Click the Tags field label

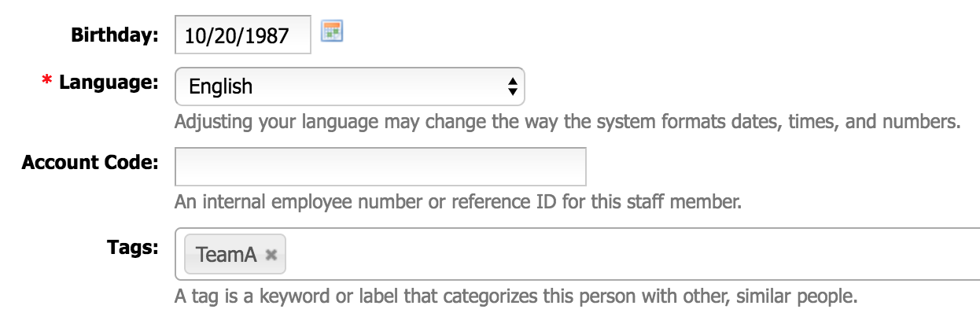tap(133, 246)
